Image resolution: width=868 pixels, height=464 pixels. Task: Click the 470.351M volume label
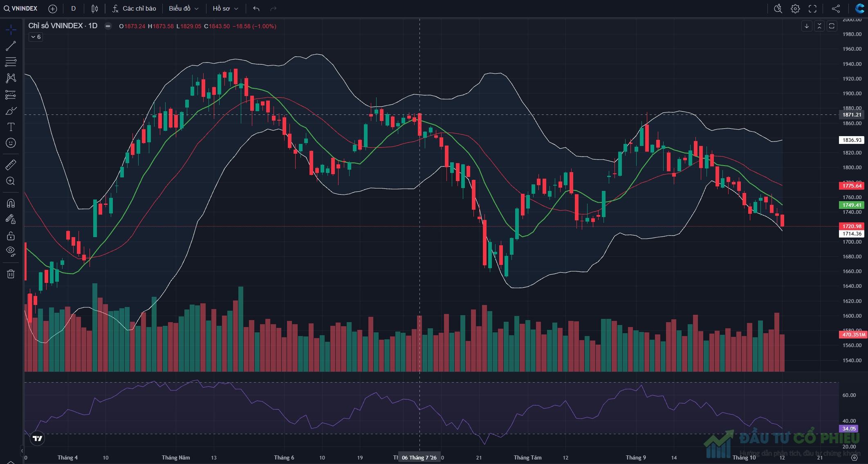pos(854,334)
